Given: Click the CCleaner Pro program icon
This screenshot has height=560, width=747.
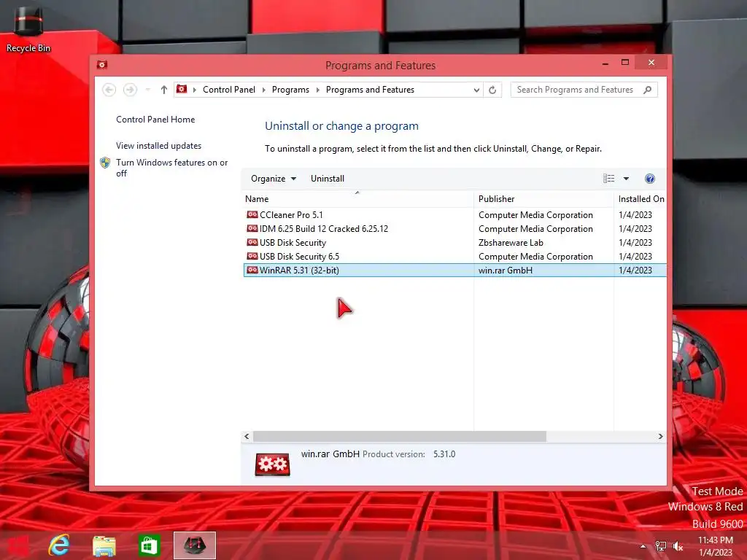Looking at the screenshot, I should tap(252, 215).
